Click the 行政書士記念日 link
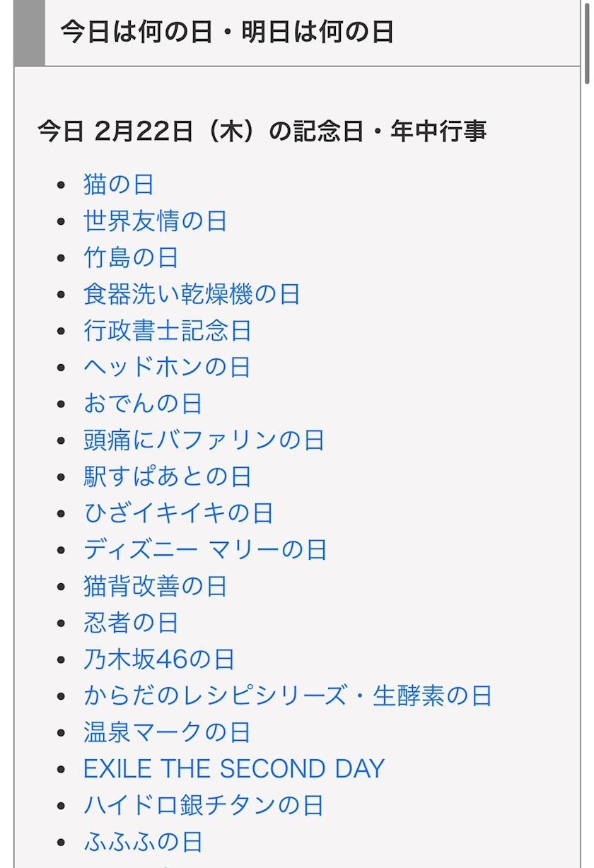The width and height of the screenshot is (594, 868). pyautogui.click(x=167, y=331)
